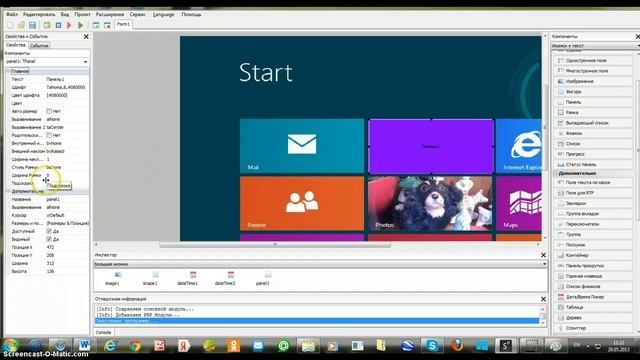Add the Многострочное поле component
This screenshot has width=640, height=360.
pos(593,71)
